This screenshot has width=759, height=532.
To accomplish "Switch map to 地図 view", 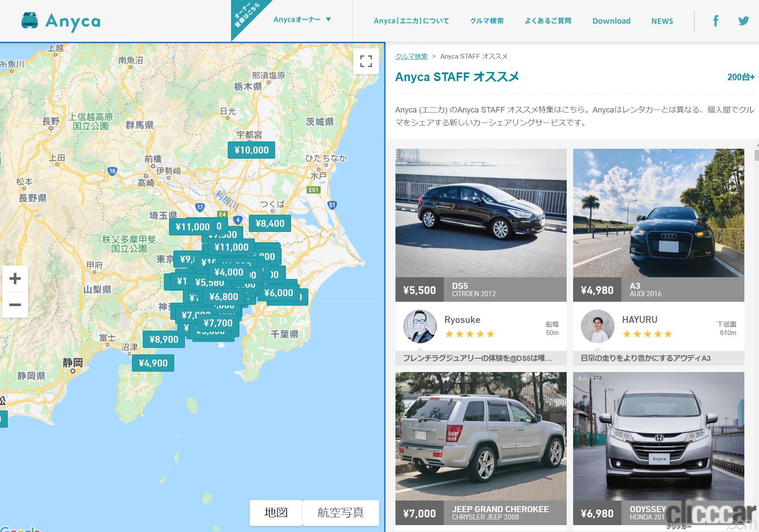I will click(276, 513).
